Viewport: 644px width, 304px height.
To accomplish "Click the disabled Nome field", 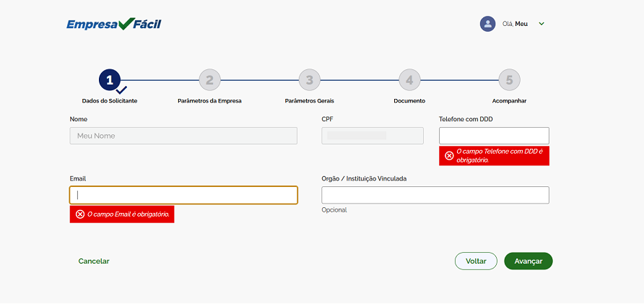I will click(x=183, y=136).
